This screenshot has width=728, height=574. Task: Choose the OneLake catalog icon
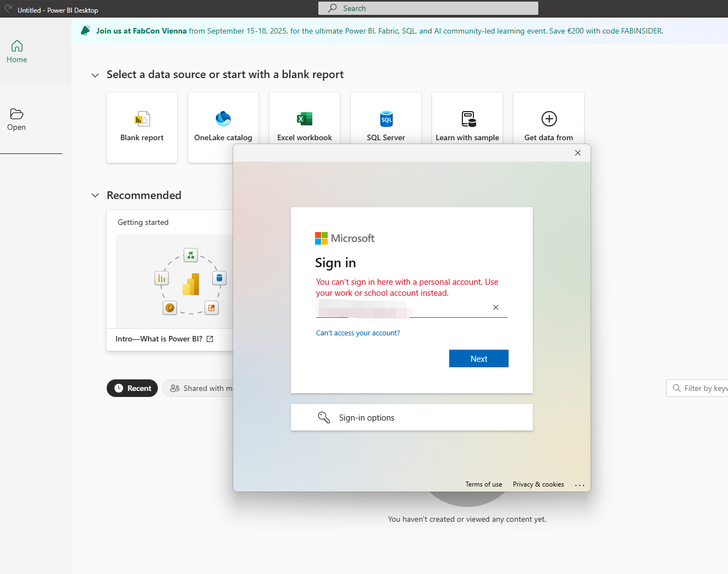pos(223,119)
